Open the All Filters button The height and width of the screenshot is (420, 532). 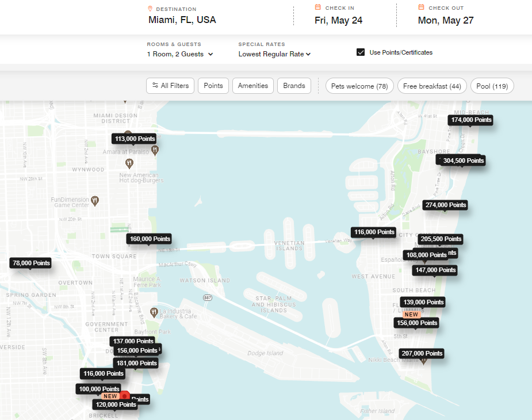tap(171, 86)
